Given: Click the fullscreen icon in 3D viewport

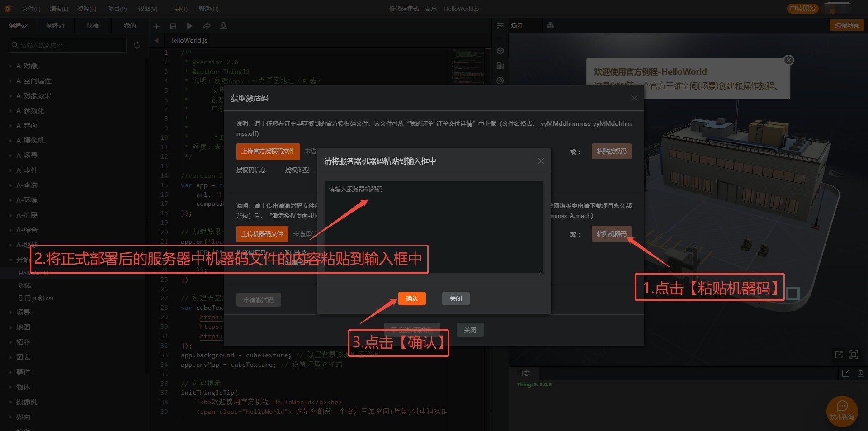Looking at the screenshot, I should tap(854, 355).
